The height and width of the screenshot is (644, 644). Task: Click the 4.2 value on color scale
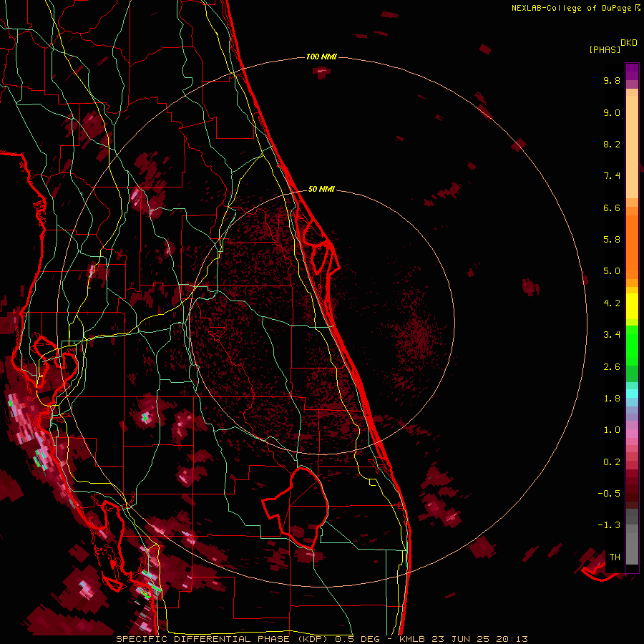[x=612, y=303]
